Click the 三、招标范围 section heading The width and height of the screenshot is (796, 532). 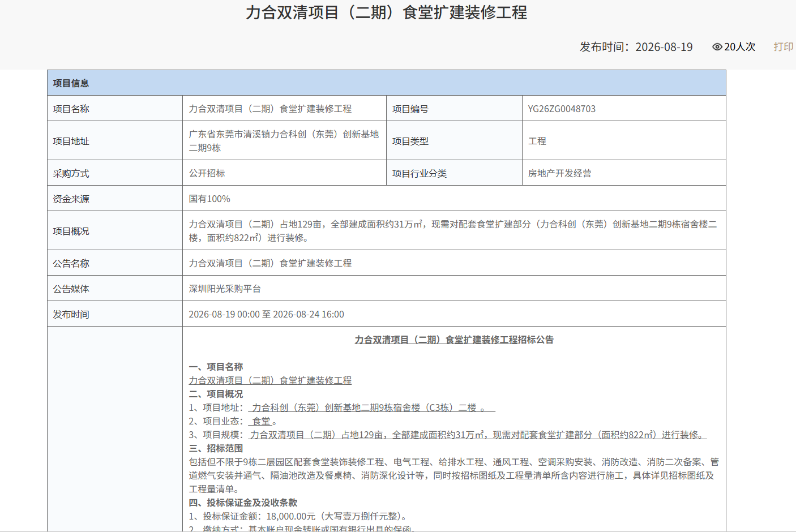coord(216,448)
